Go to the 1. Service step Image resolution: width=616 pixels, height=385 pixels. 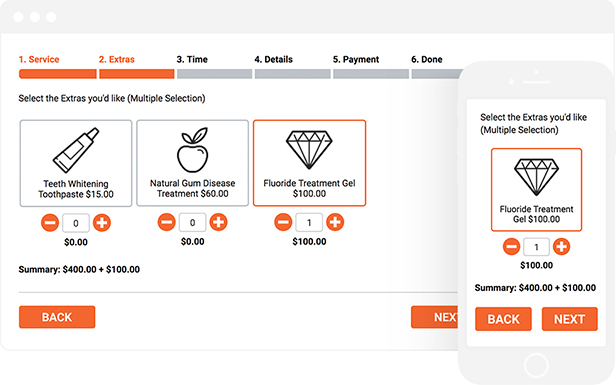coord(39,59)
